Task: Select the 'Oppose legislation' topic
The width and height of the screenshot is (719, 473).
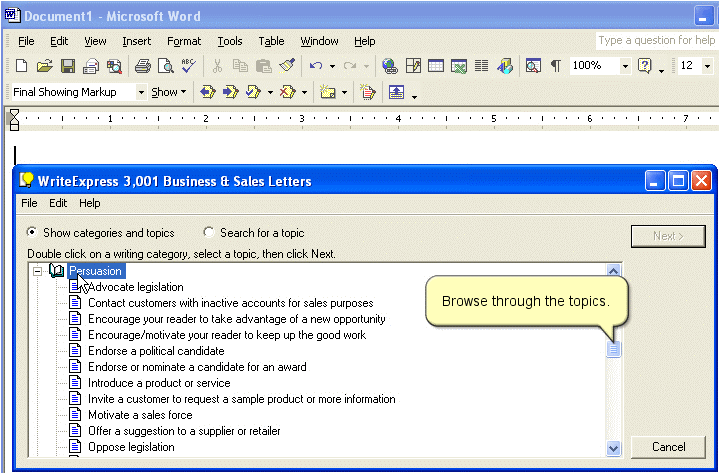Action: (131, 447)
